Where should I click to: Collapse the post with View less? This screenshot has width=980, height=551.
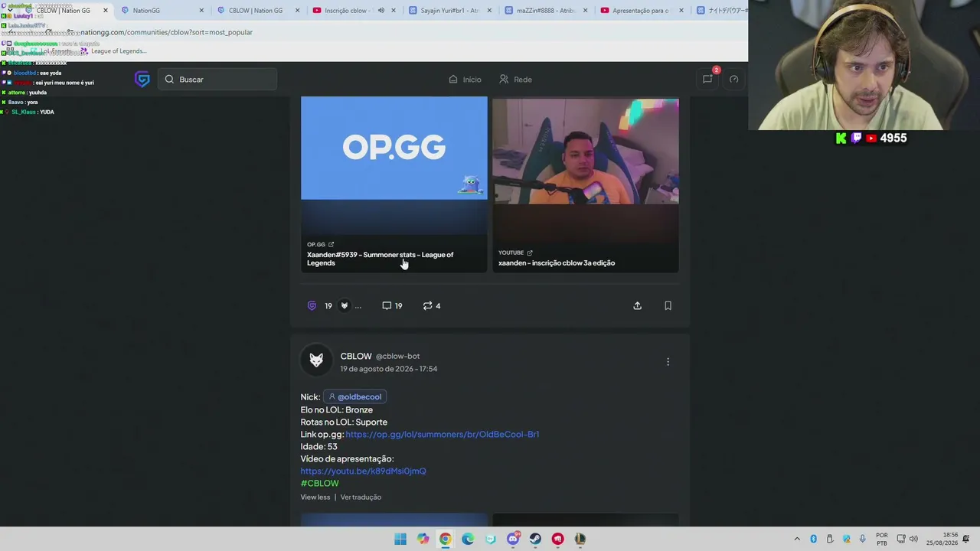[315, 497]
